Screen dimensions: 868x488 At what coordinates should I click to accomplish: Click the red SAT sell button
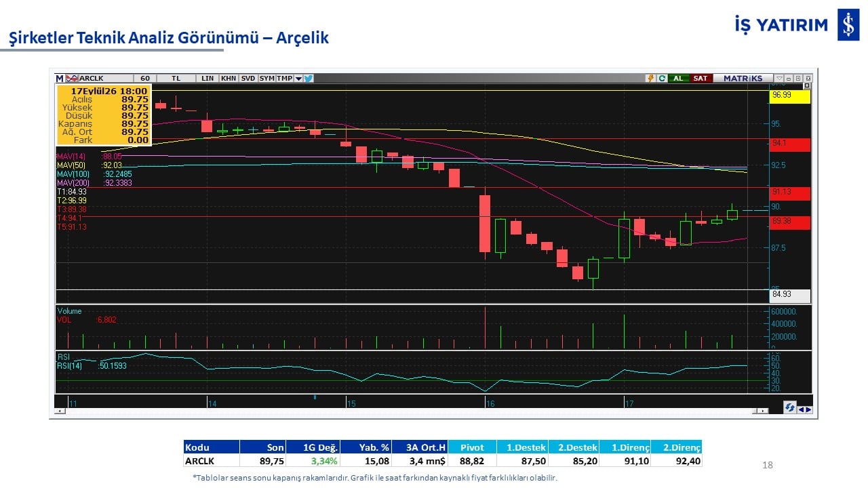[x=701, y=78]
